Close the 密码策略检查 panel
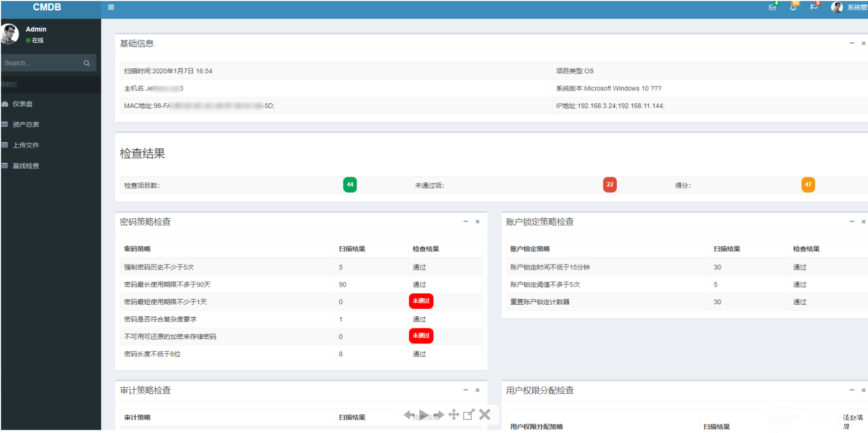Image resolution: width=868 pixels, height=433 pixels. point(477,222)
